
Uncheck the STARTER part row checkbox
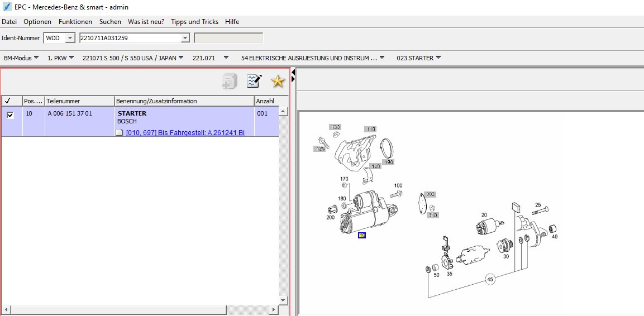pyautogui.click(x=10, y=114)
